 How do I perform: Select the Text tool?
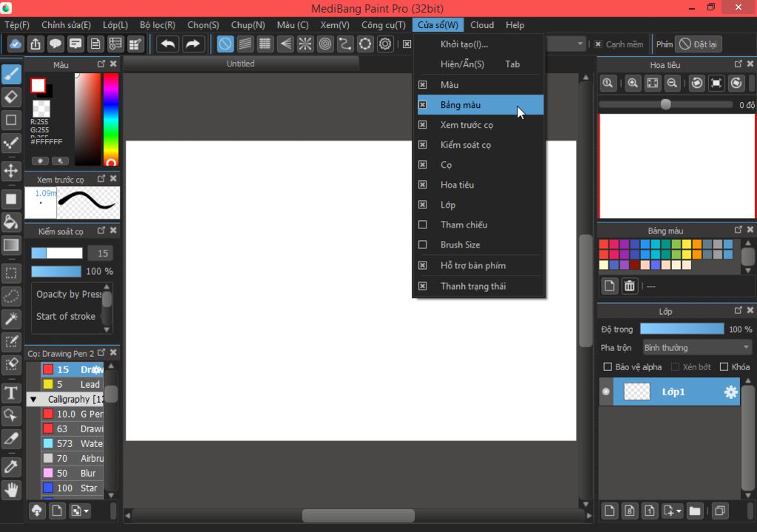tap(11, 392)
